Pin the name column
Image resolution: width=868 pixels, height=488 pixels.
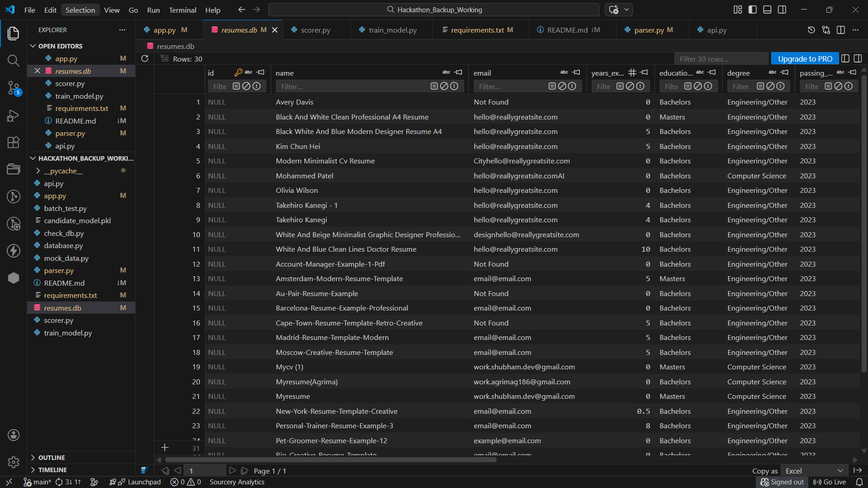(x=459, y=72)
